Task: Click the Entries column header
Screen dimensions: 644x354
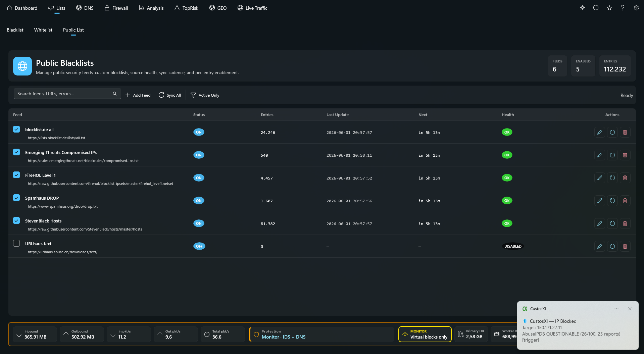Action: click(x=267, y=115)
